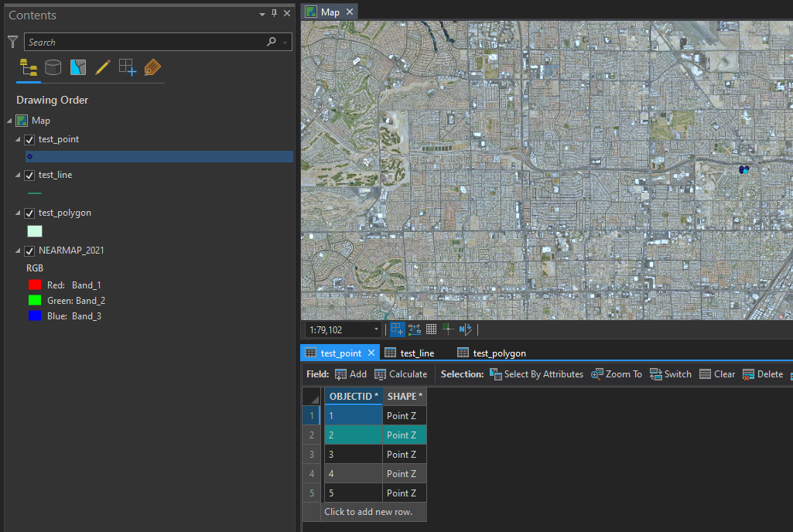Hide the NEARMAP_2021 raster layer

point(29,251)
